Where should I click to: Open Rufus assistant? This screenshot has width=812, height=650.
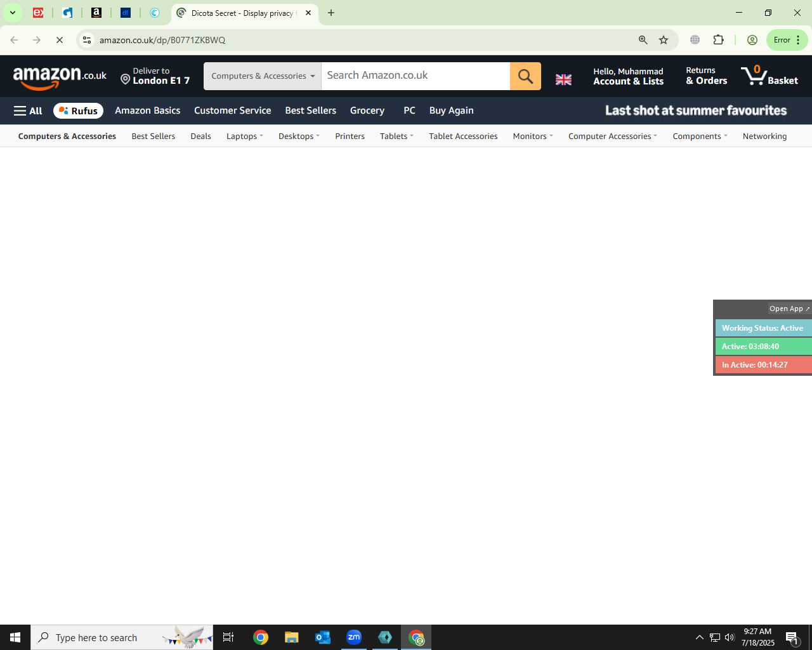[x=78, y=110]
